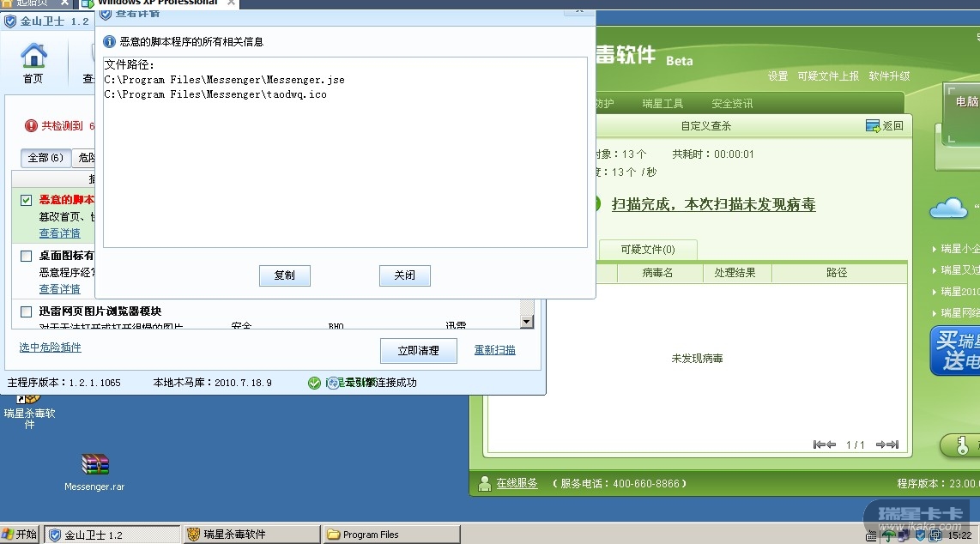Image resolution: width=980 pixels, height=544 pixels.
Task: Click 主程序版本：1.2.1.1065 status text
Action: click(64, 383)
